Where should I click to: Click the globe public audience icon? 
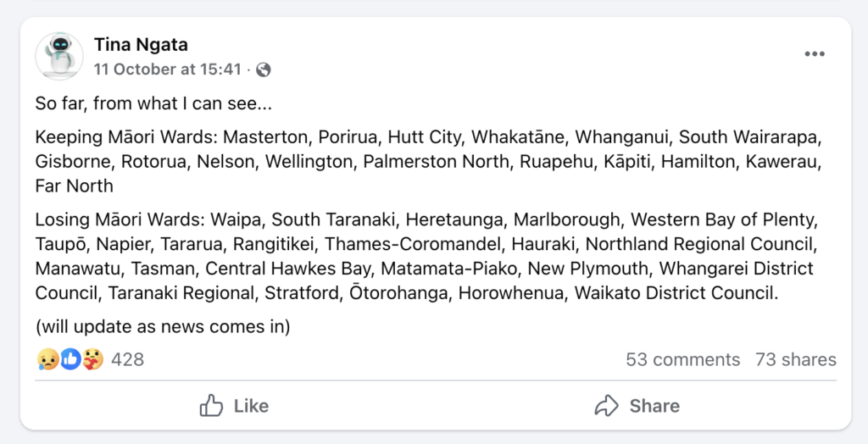click(x=263, y=69)
